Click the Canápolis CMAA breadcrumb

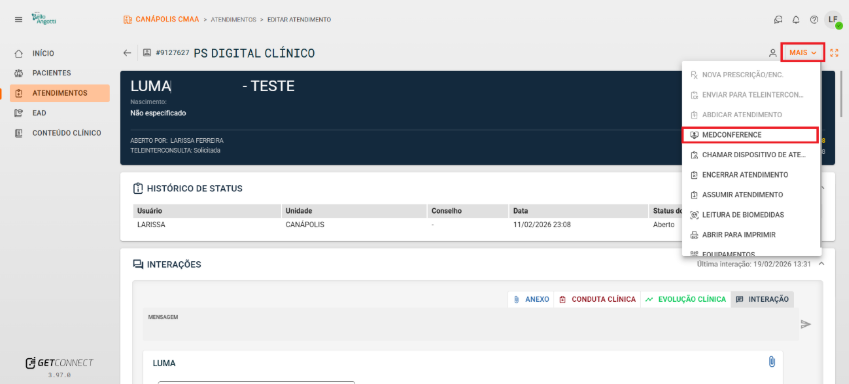tap(167, 19)
